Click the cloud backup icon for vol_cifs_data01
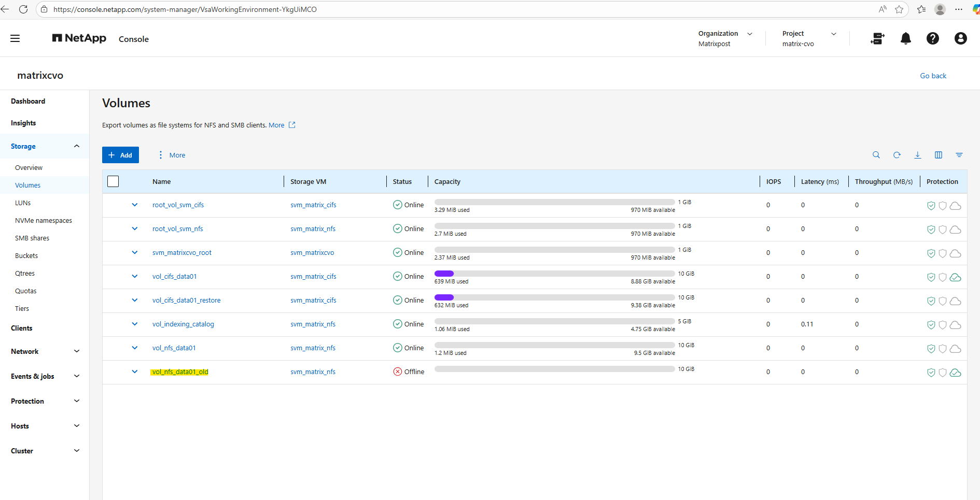The width and height of the screenshot is (980, 500). [955, 277]
